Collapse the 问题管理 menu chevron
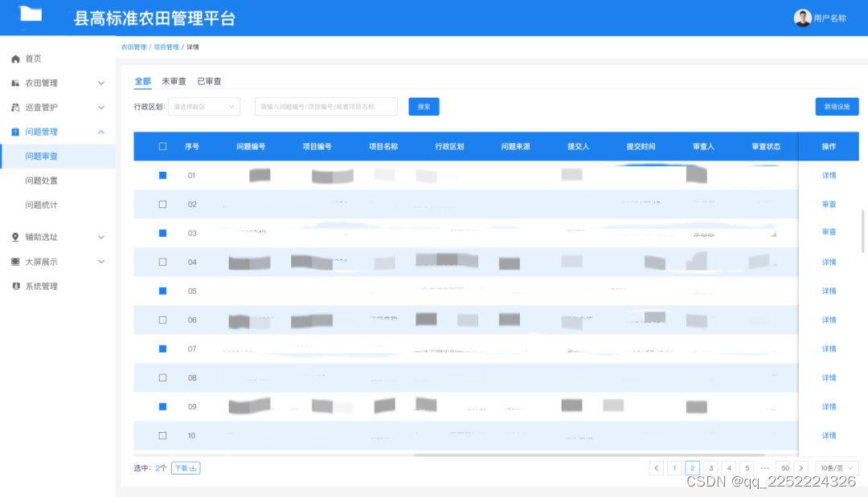This screenshot has width=868, height=497. [x=101, y=132]
